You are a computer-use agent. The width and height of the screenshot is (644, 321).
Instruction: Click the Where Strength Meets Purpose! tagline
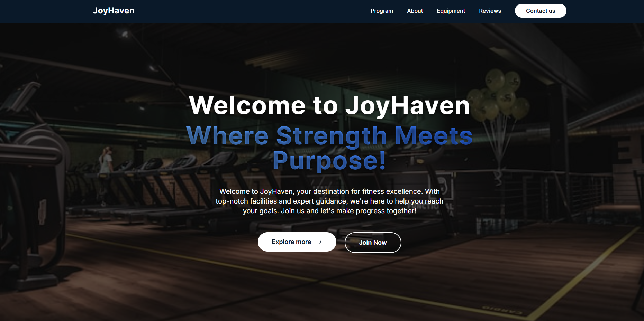click(x=329, y=148)
